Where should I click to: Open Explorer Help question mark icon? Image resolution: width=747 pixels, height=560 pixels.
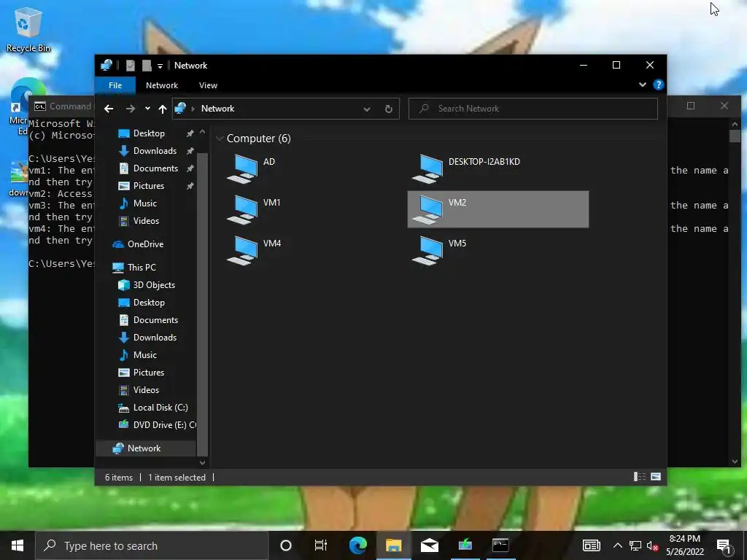tap(659, 85)
